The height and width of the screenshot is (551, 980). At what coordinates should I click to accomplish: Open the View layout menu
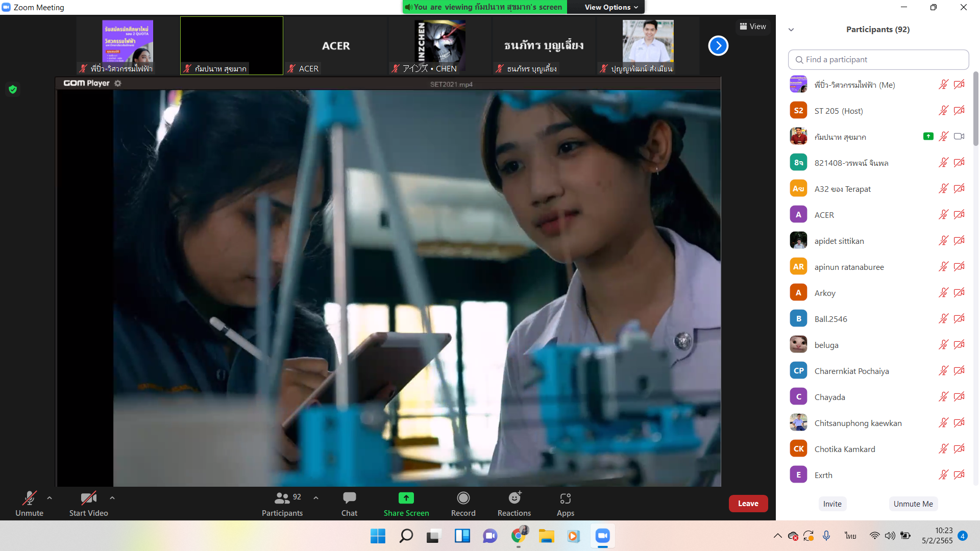[752, 27]
